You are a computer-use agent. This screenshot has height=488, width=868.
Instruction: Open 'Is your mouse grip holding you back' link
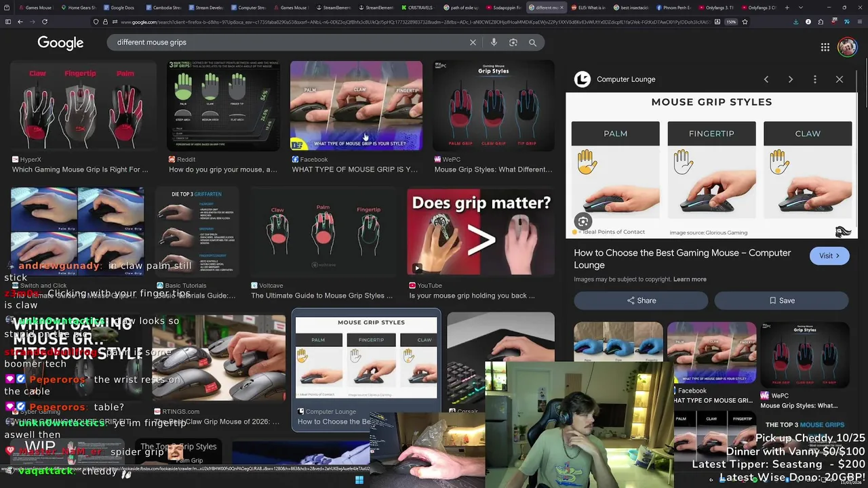pyautogui.click(x=471, y=296)
